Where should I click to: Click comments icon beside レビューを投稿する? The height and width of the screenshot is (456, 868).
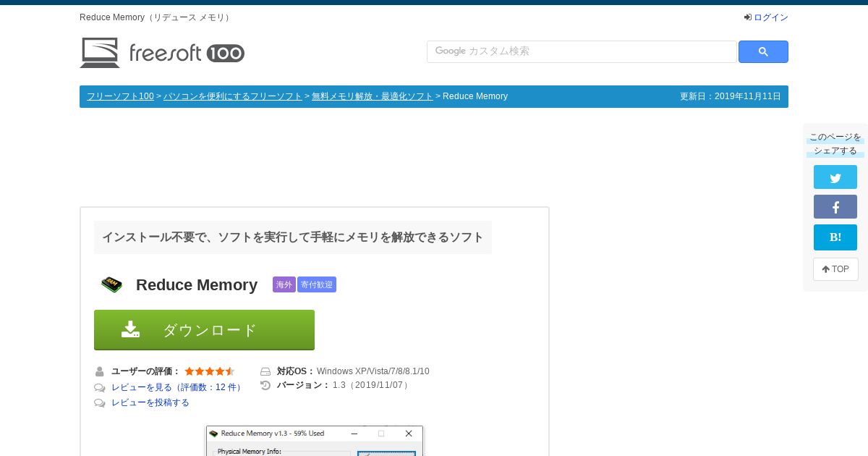click(x=100, y=403)
